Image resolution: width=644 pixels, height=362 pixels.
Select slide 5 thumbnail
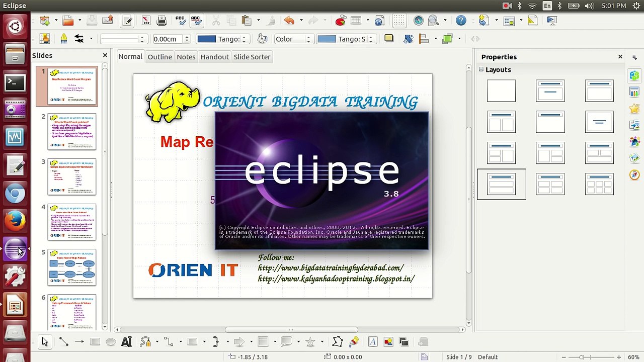point(71,267)
